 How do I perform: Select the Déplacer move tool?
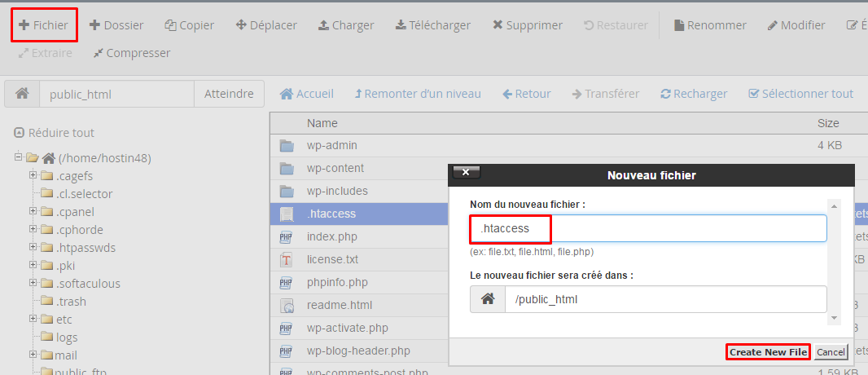(266, 25)
